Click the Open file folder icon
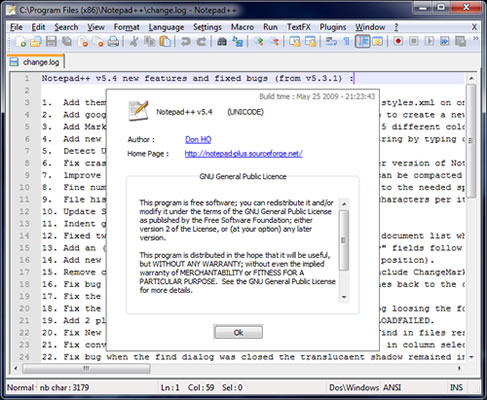Screen dimensions: 487x400 [35, 42]
